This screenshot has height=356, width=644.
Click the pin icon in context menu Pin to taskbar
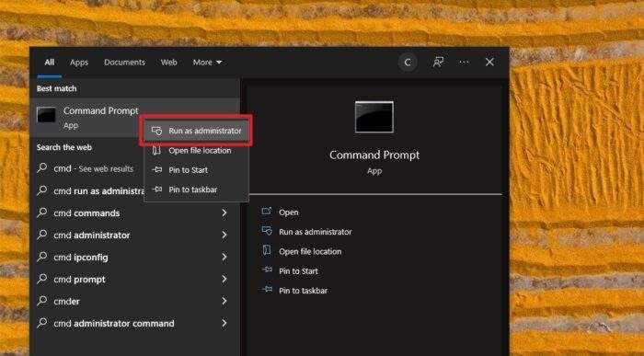pos(157,189)
